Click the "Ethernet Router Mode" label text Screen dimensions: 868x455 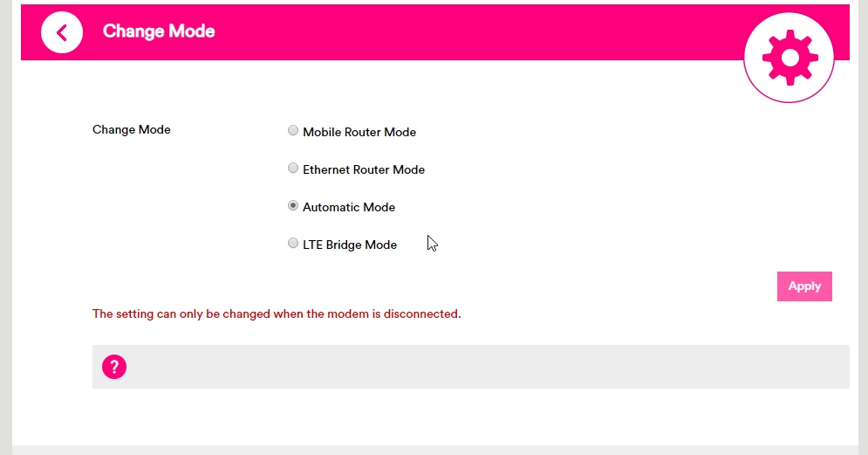pyautogui.click(x=364, y=169)
